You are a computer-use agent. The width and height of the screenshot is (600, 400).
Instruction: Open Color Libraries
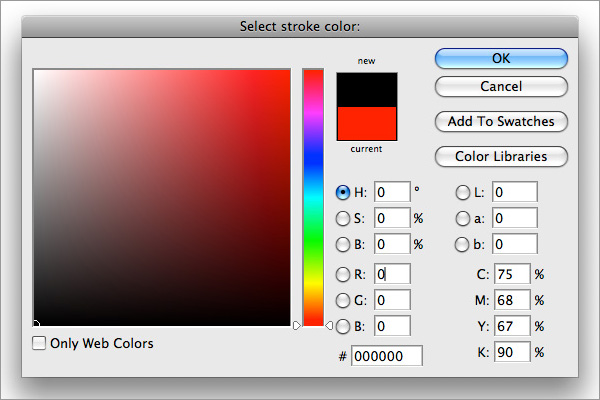coord(501,157)
